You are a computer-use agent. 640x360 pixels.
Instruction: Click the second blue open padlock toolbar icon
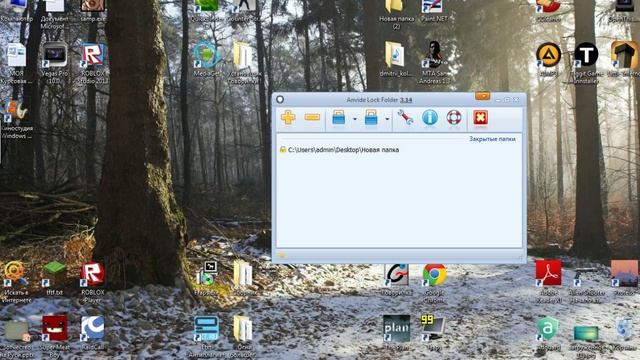click(371, 118)
